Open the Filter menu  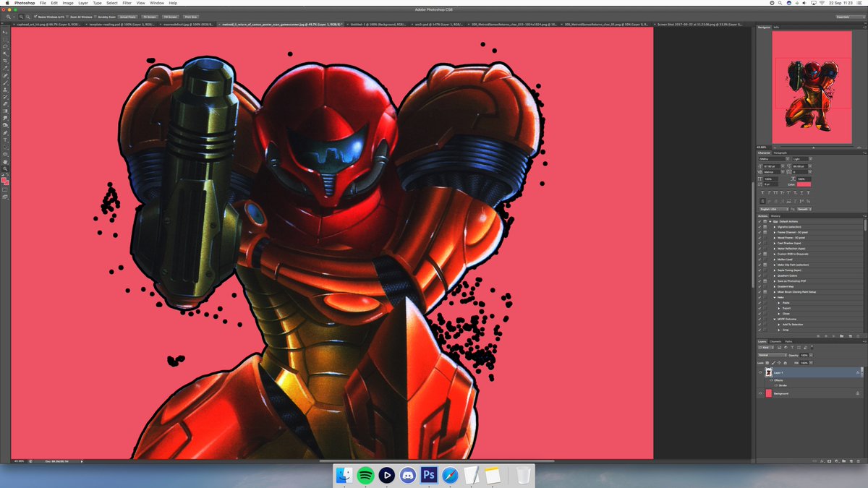127,3
